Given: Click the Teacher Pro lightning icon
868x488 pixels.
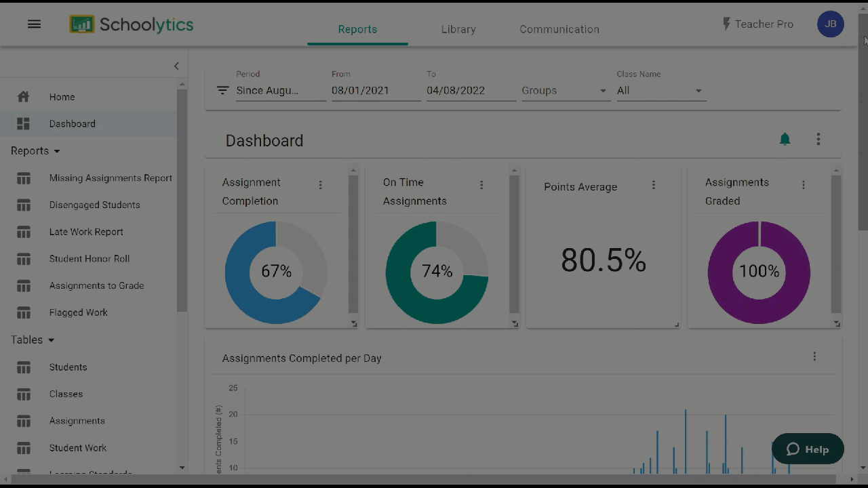Looking at the screenshot, I should coord(727,24).
